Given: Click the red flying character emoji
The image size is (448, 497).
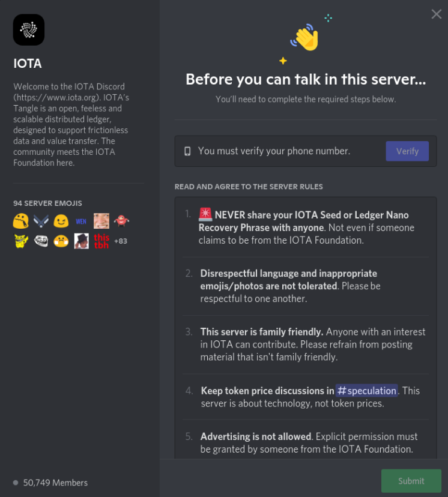Looking at the screenshot, I should pyautogui.click(x=121, y=221).
